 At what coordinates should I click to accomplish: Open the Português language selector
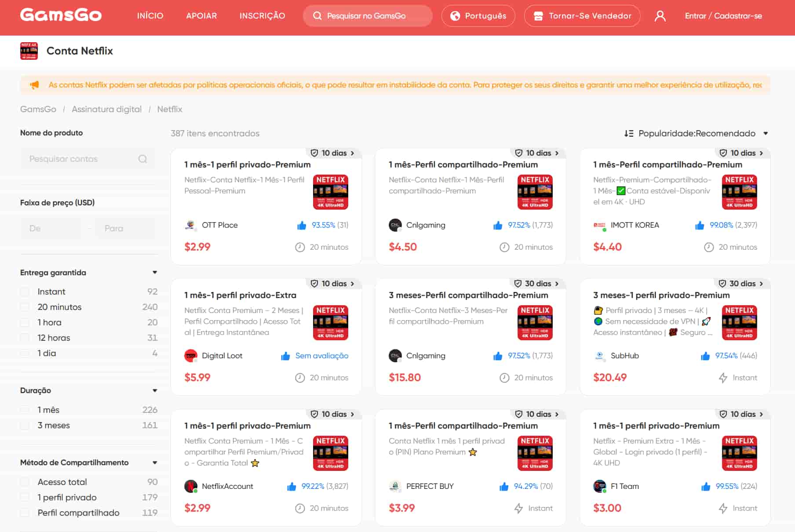coord(478,16)
